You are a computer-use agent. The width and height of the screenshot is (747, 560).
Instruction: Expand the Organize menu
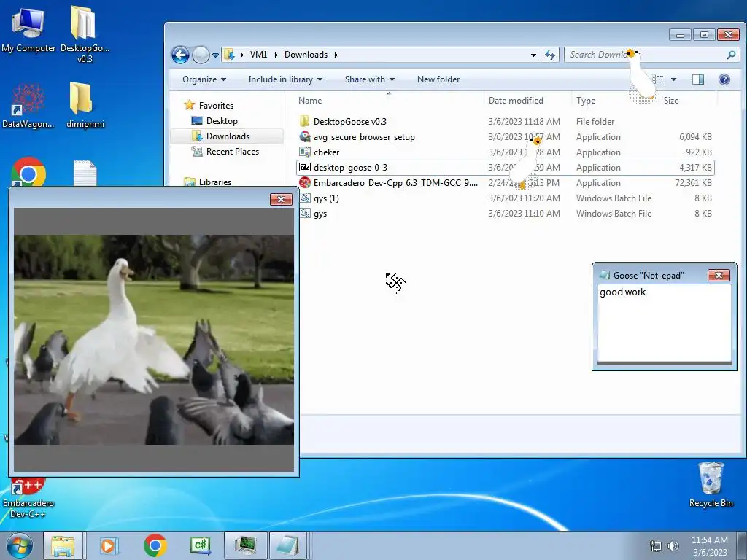(x=204, y=79)
